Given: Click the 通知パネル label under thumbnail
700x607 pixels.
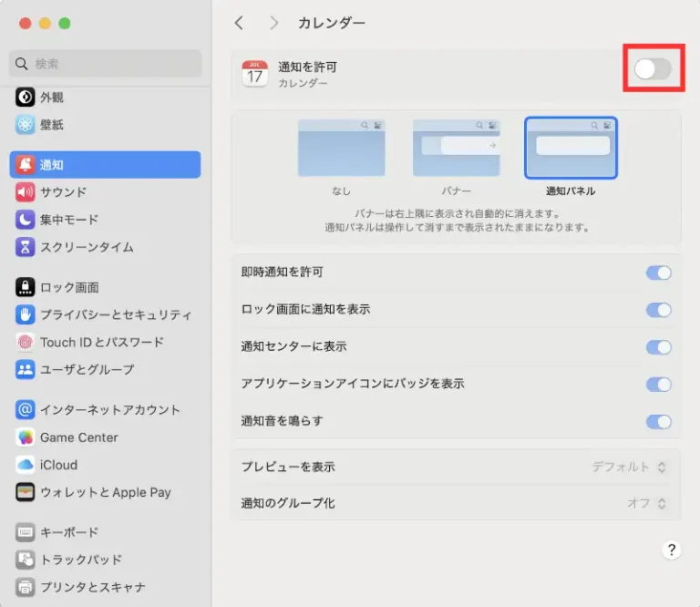Looking at the screenshot, I should 571,191.
